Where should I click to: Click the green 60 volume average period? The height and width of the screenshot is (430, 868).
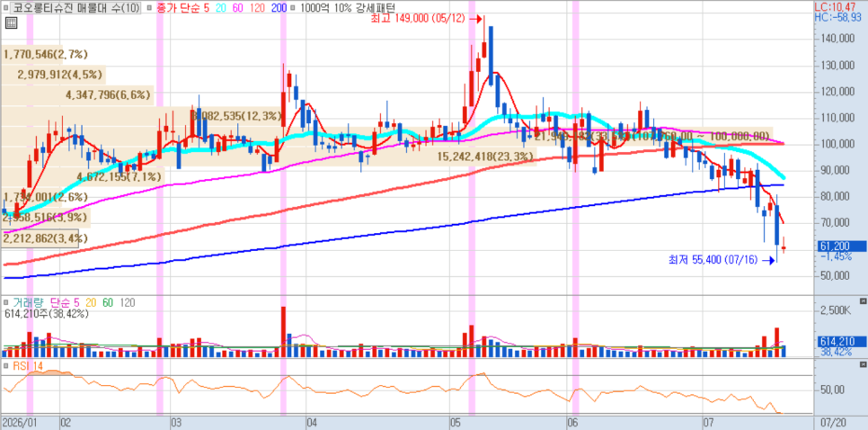(x=109, y=302)
